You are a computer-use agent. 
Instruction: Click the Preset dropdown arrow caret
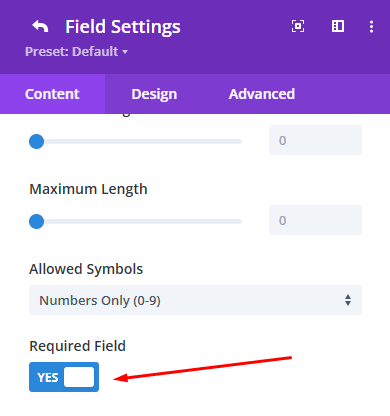pos(125,52)
